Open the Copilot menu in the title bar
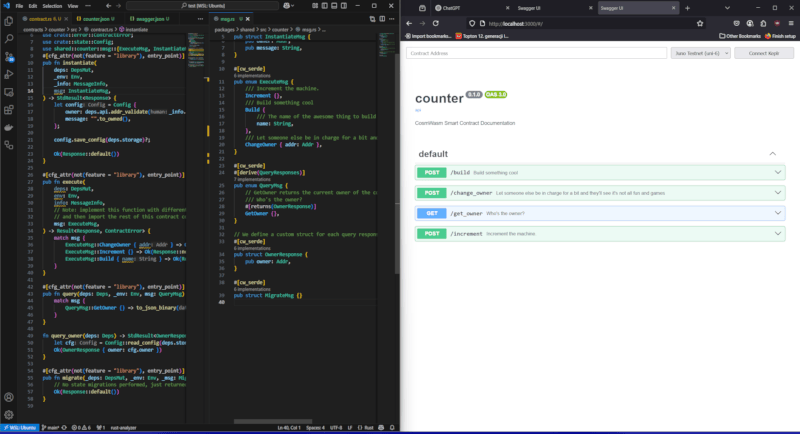This screenshot has height=434, width=800. tap(289, 6)
